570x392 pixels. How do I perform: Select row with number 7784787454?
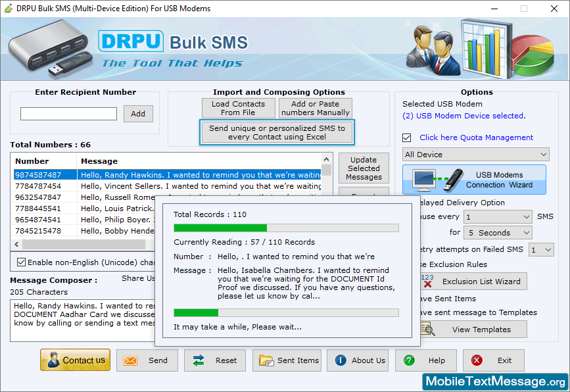pos(167,186)
